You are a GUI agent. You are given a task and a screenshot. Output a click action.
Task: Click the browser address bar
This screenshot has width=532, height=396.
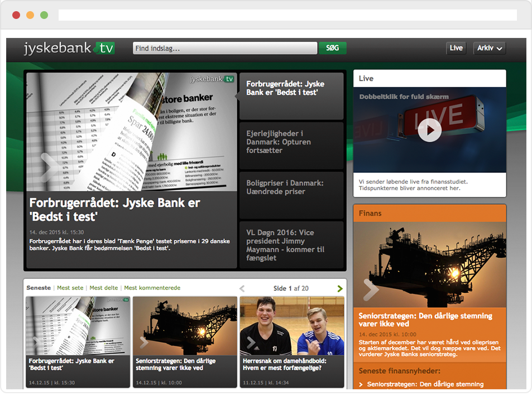tap(287, 15)
